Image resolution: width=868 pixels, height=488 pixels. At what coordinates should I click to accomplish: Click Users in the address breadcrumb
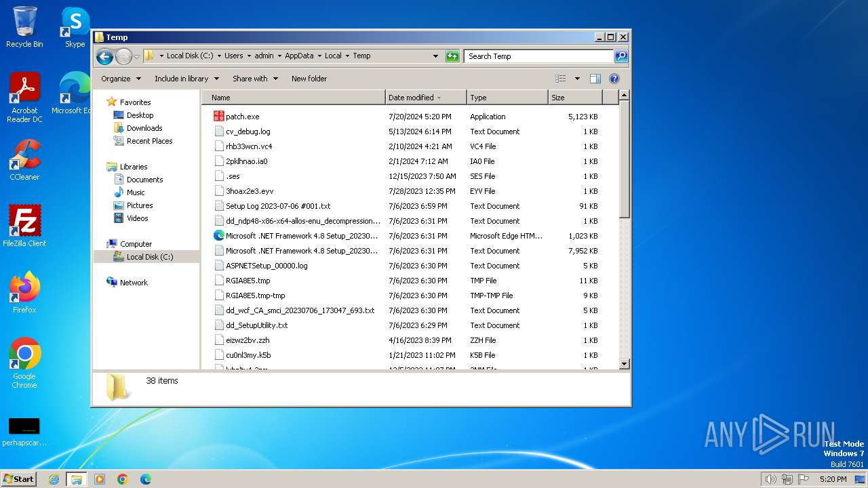click(x=233, y=56)
